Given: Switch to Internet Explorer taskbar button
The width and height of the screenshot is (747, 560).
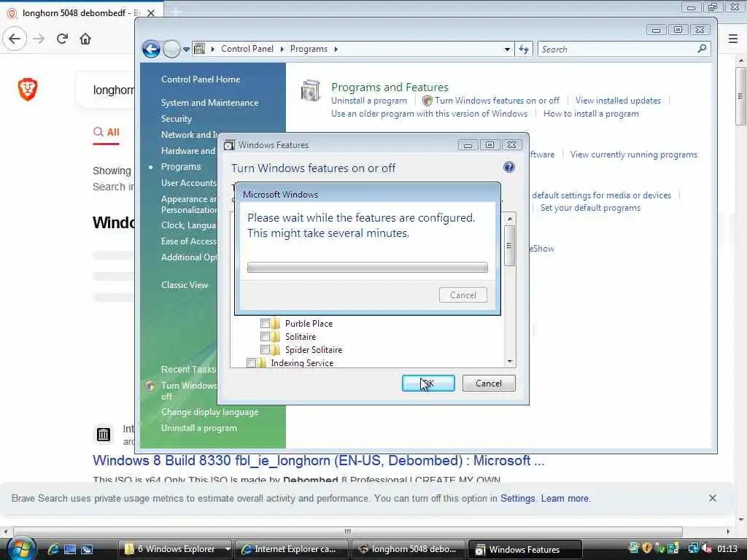Looking at the screenshot, I should [x=292, y=549].
